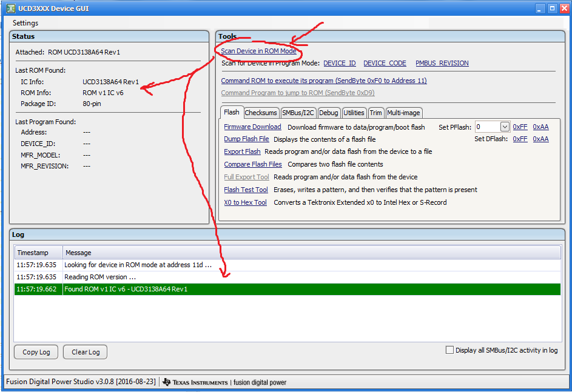The width and height of the screenshot is (572, 392).
Task: Click the Clear Log button
Action: coord(86,352)
